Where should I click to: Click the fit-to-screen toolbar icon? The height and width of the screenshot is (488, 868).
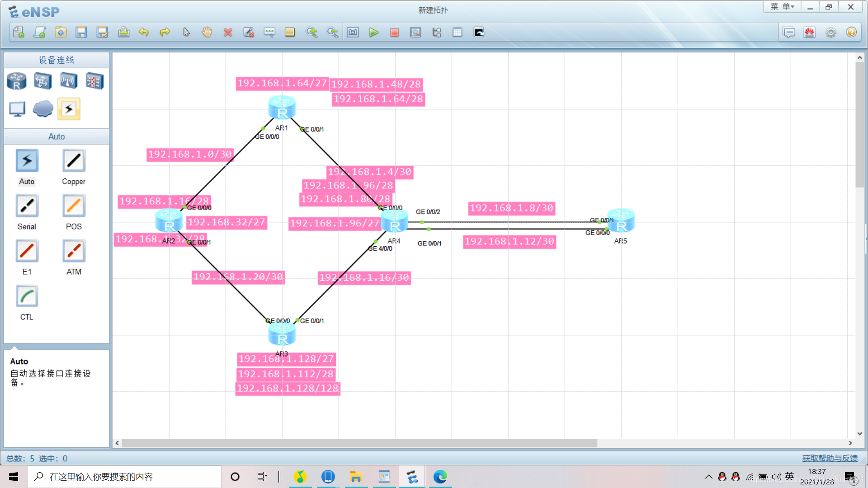[353, 32]
